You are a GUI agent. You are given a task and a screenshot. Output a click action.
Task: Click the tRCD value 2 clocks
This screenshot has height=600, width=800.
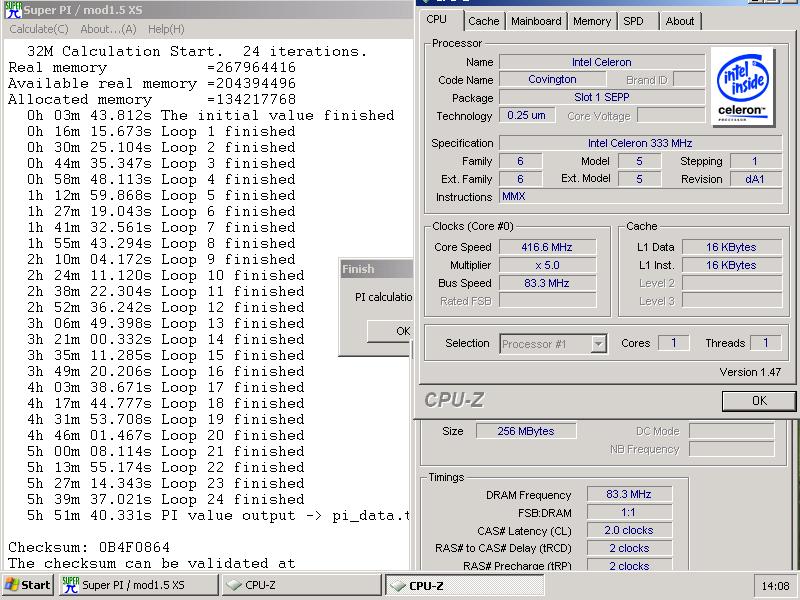click(x=629, y=548)
